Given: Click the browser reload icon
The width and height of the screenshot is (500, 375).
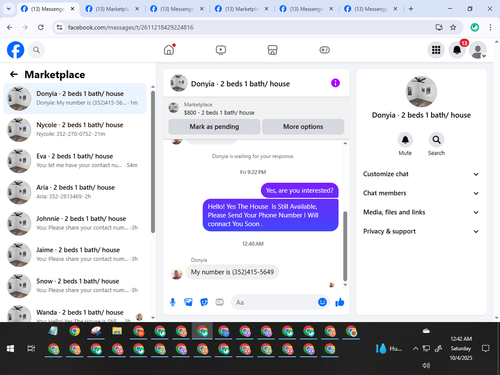Looking at the screenshot, I should [41, 27].
